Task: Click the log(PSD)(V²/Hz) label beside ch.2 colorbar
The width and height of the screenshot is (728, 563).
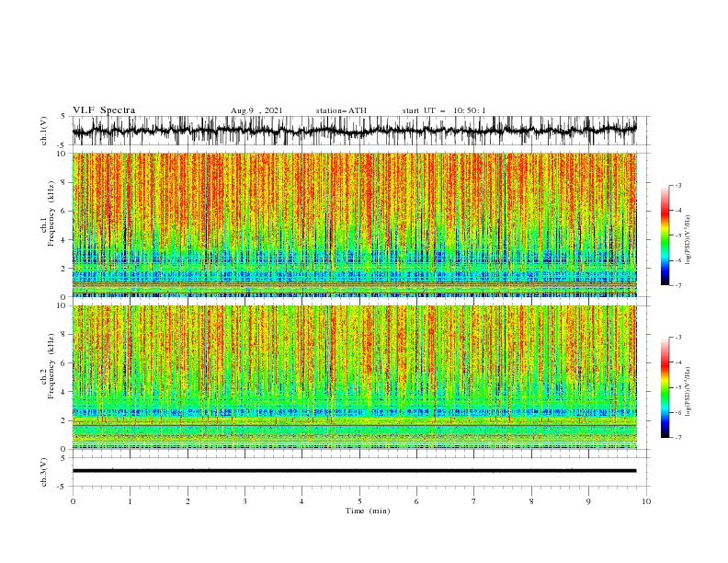Action: (x=688, y=391)
